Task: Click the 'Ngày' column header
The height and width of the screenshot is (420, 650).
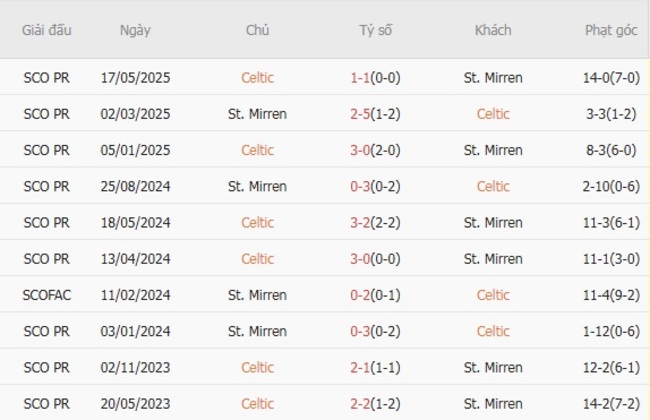Action: (135, 30)
